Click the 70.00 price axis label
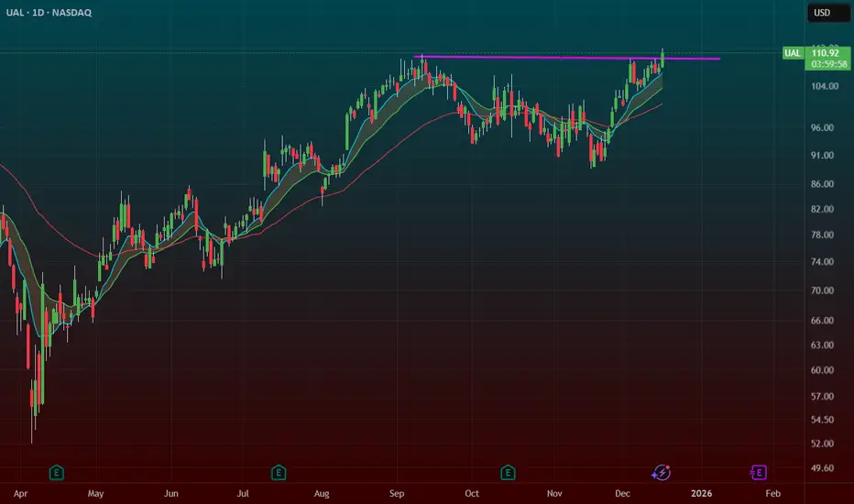Screen dimensions: 854x504 823,290
